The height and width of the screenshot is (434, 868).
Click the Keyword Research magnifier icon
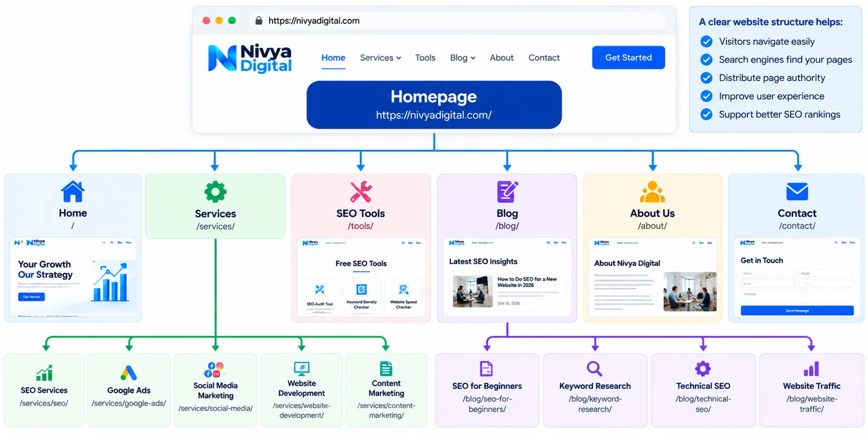coord(595,369)
